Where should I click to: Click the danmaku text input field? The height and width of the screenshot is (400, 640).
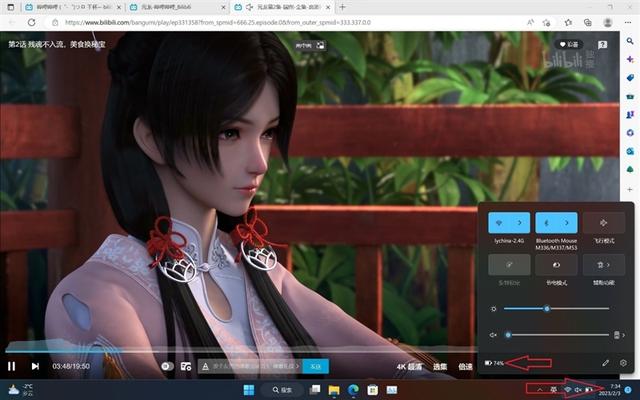pos(250,366)
